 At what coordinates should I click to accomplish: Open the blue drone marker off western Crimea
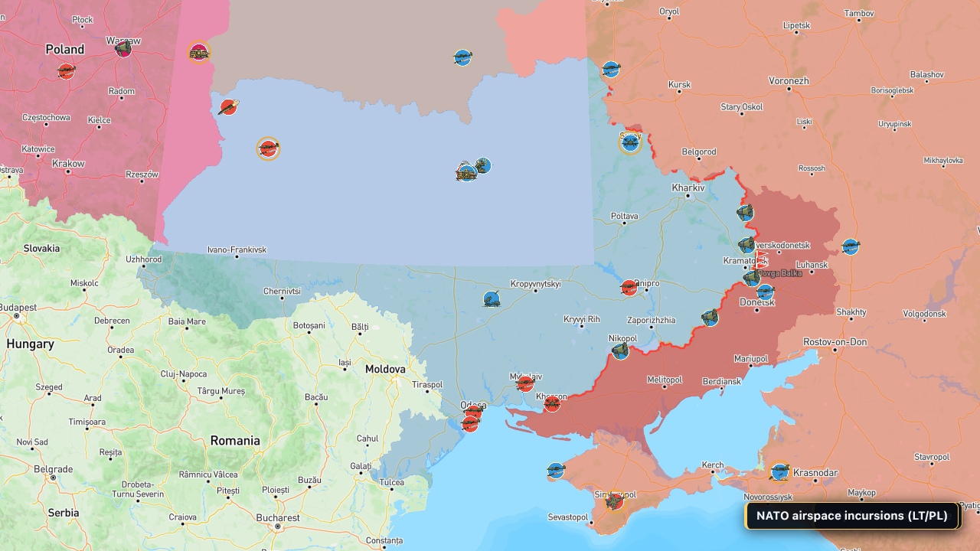click(556, 471)
